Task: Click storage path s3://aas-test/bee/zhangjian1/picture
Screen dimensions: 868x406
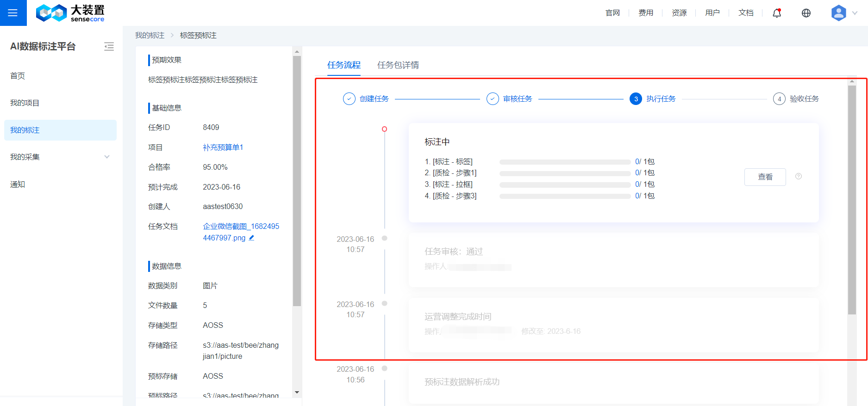Action: point(241,351)
